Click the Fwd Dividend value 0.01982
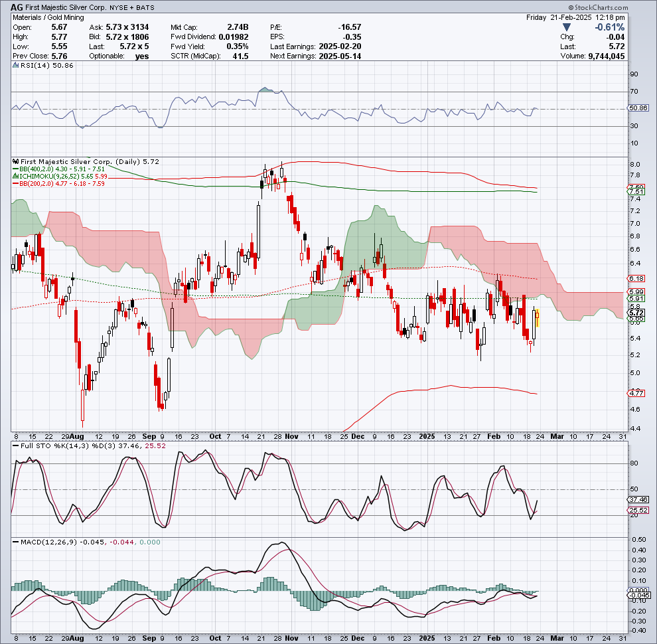The height and width of the screenshot is (644, 657). coord(234,37)
